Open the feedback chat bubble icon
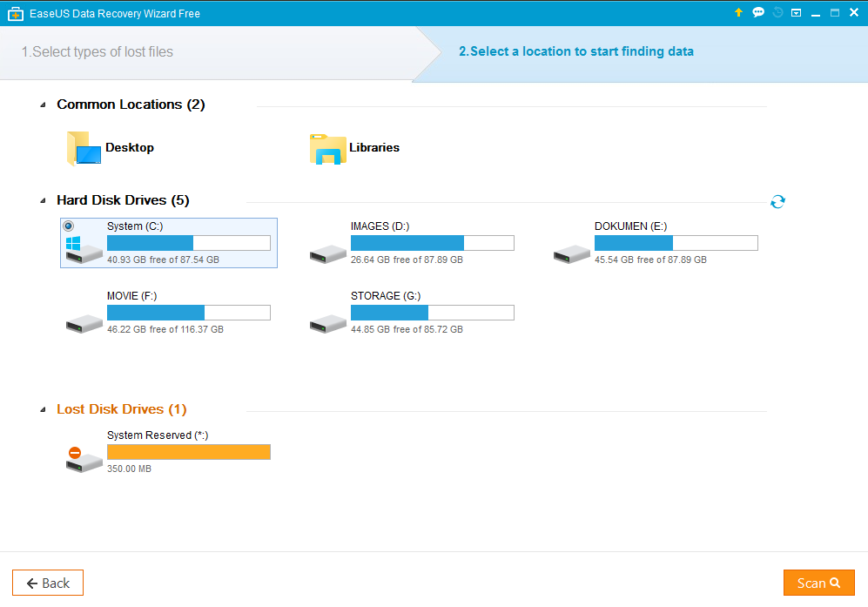The width and height of the screenshot is (868, 607). point(758,12)
